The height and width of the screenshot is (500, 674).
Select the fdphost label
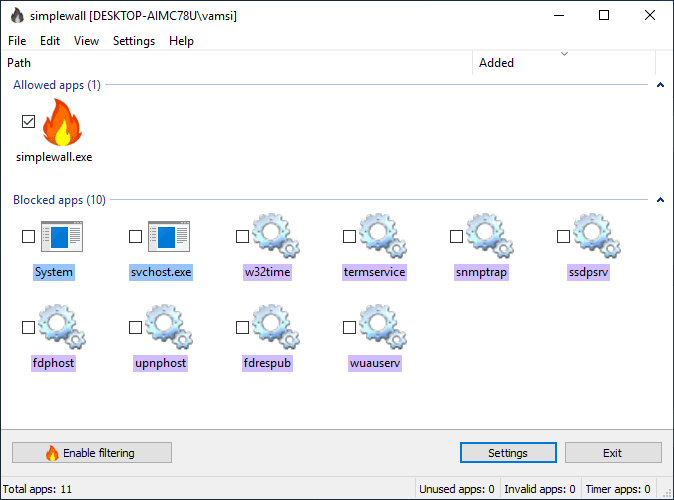click(x=53, y=363)
